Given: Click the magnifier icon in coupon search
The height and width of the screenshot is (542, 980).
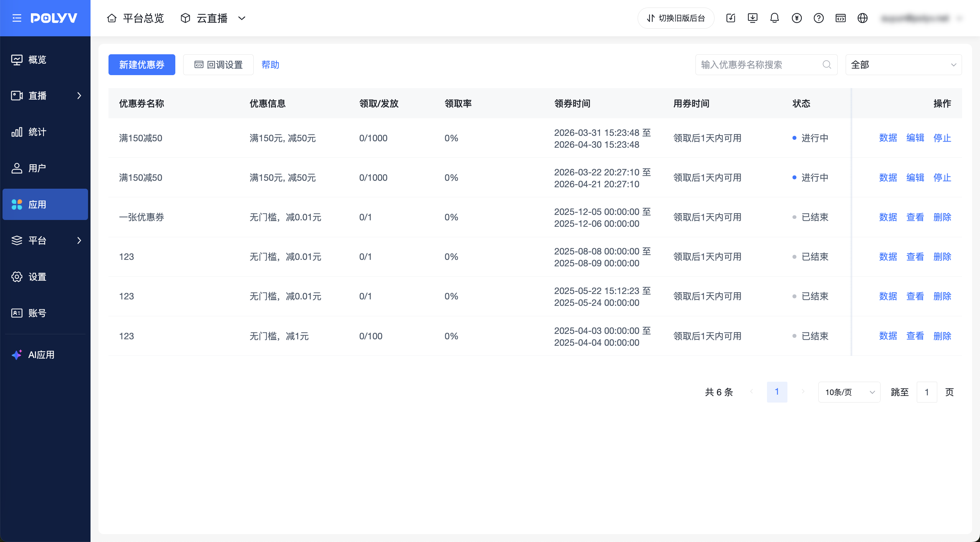Looking at the screenshot, I should click(826, 65).
